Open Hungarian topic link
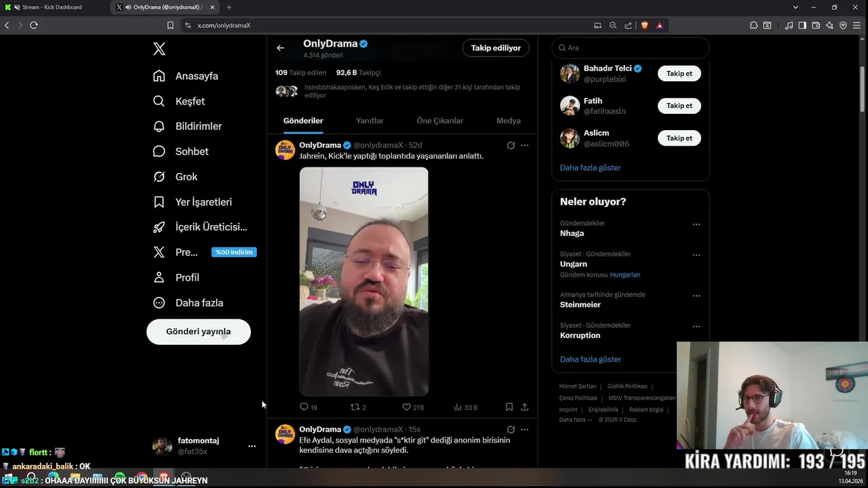 pos(625,274)
